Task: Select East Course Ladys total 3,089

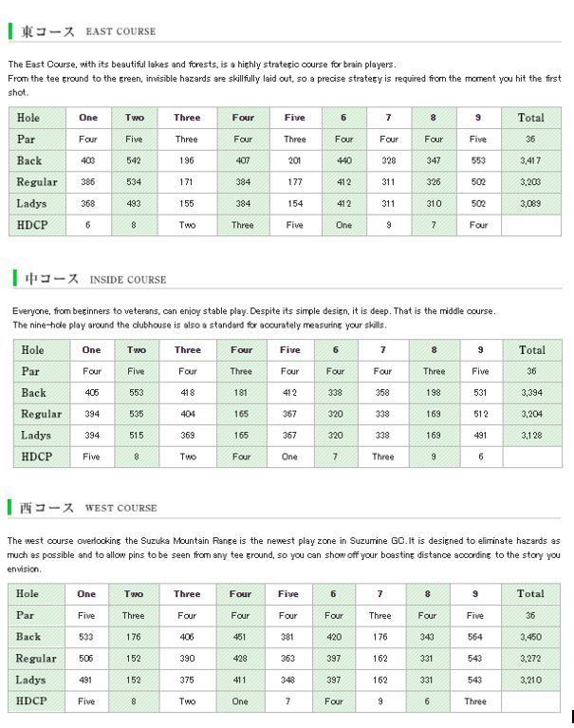Action: (x=530, y=204)
